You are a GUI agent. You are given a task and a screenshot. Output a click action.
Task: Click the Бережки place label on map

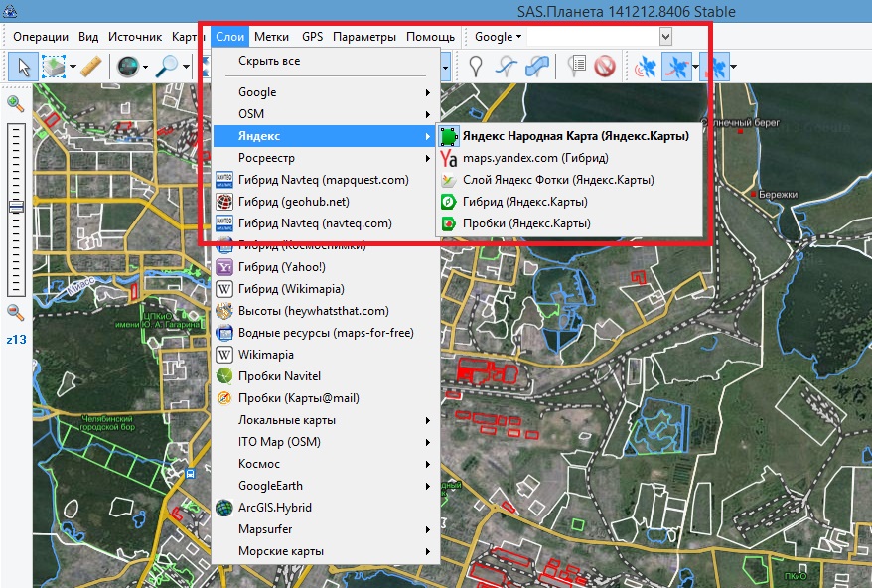tap(778, 194)
